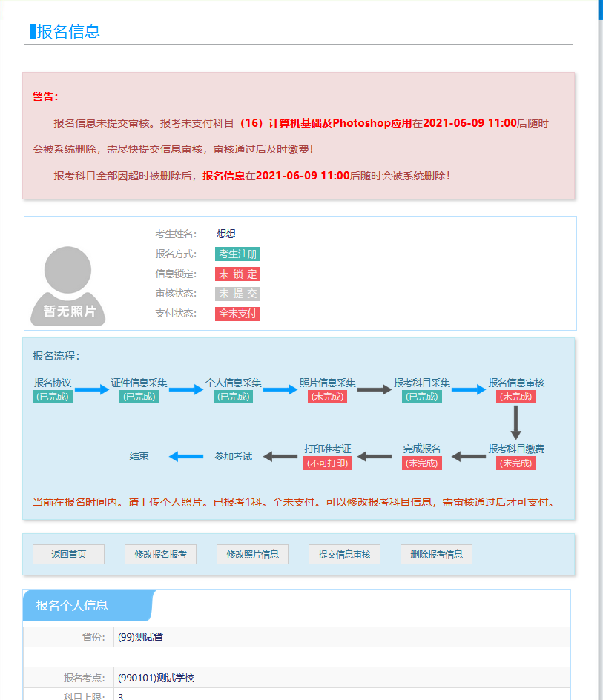Click the vertical scrollbar on the right edge

[x=600, y=297]
